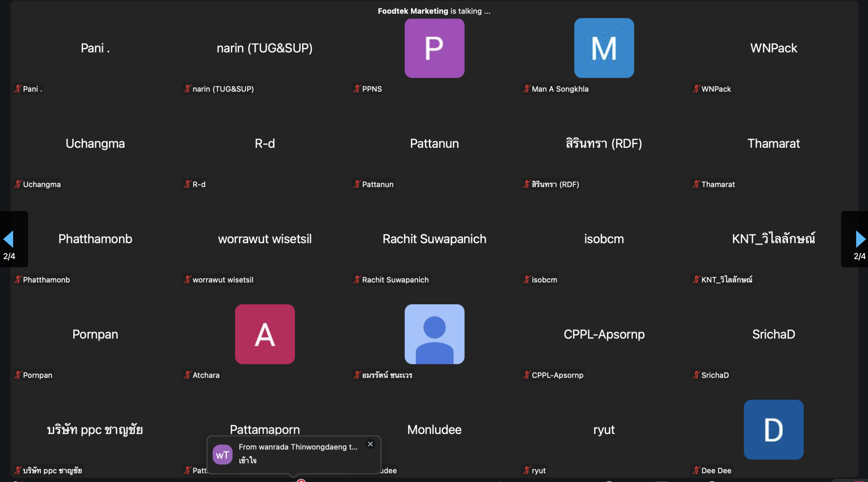Image resolution: width=868 pixels, height=482 pixels.
Task: Click muted mic icon beside ryut label
Action: coord(527,471)
